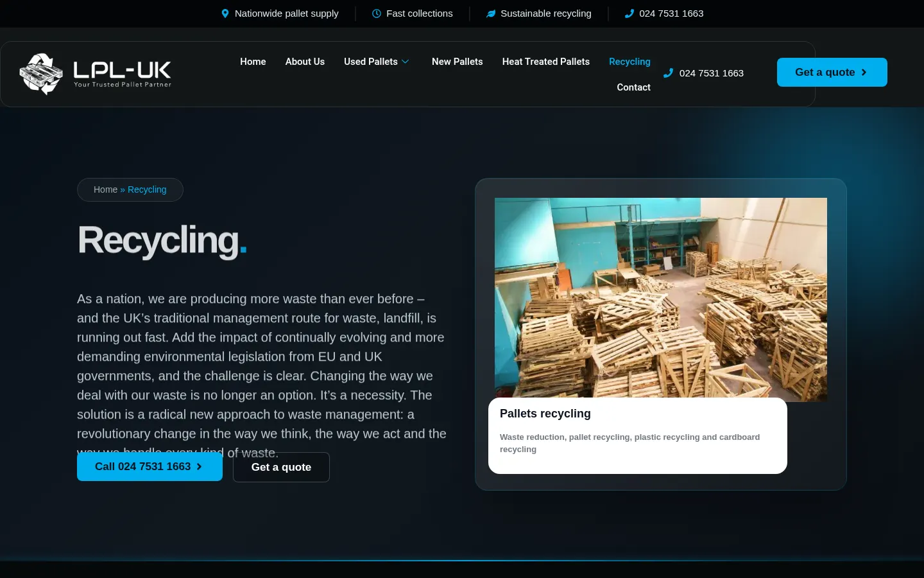This screenshot has height=578, width=924.
Task: Click the Waste reduction caption text
Action: 630,443
